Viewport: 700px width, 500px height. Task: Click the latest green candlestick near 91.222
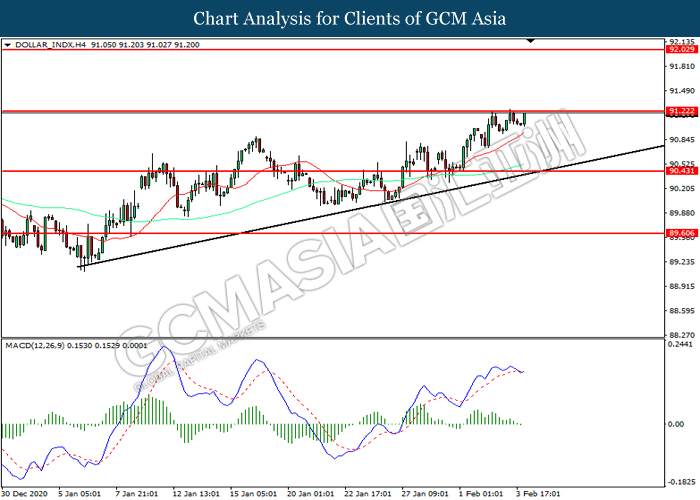coord(523,118)
